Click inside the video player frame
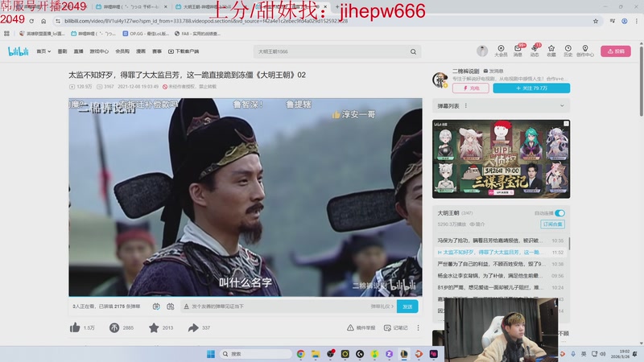This screenshot has height=362, width=644. click(246, 197)
